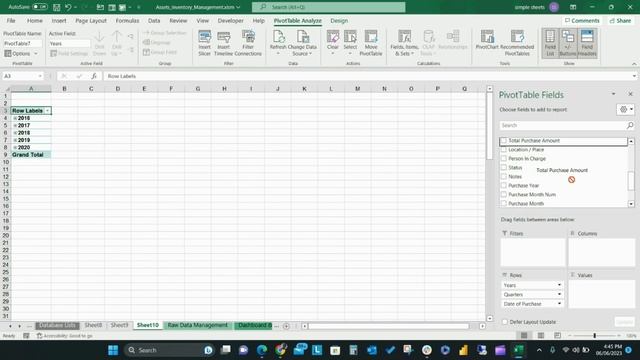
Task: Switch to the Design ribbon tab
Action: click(339, 20)
